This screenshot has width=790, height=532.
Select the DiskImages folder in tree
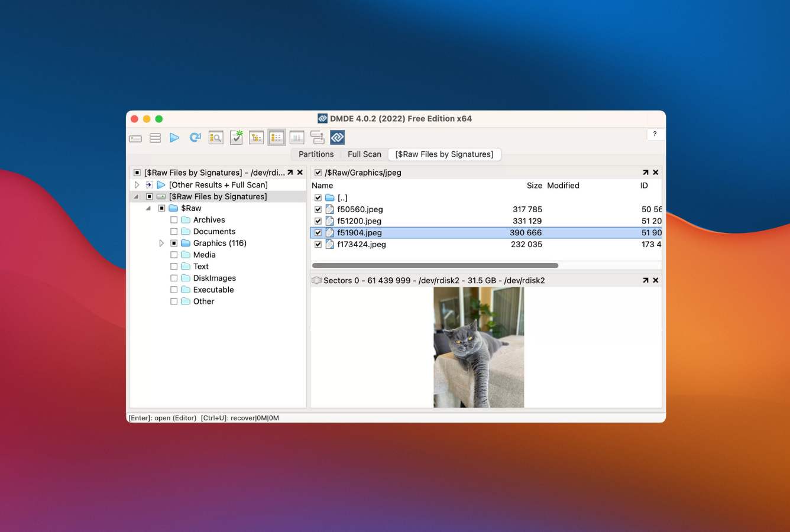click(214, 278)
